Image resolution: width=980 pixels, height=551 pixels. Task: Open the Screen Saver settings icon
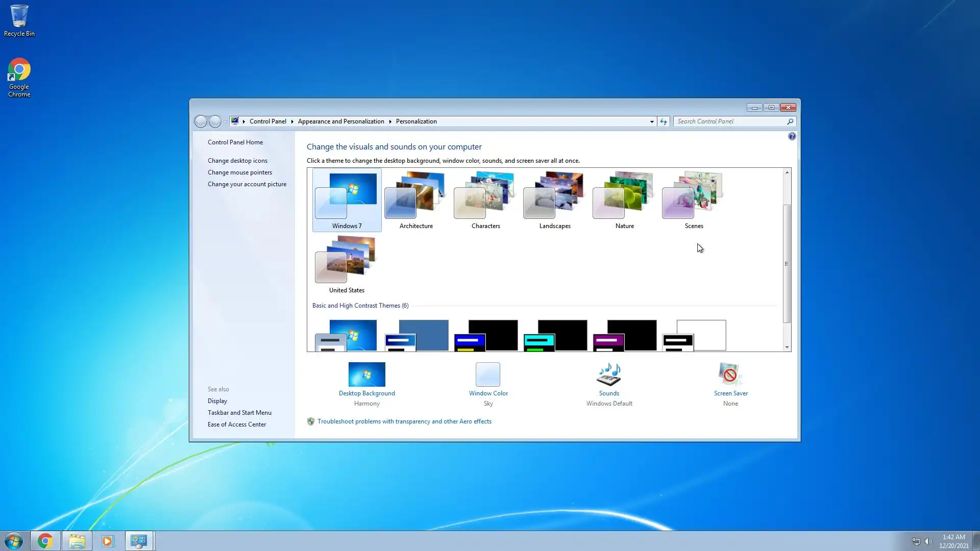[730, 374]
